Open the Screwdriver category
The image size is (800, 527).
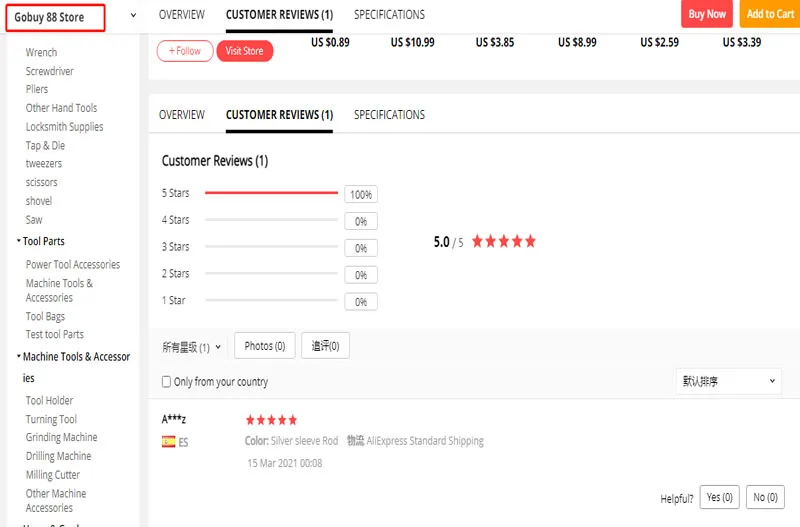point(49,71)
